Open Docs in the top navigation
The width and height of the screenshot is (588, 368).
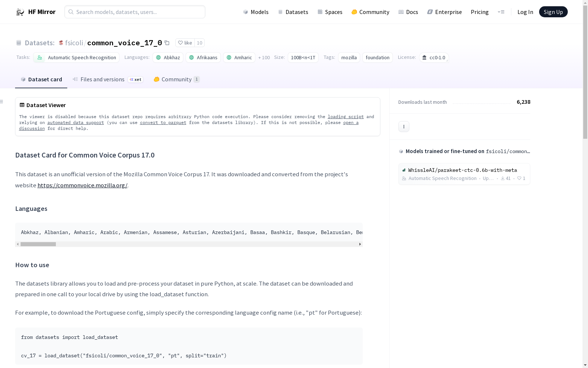(x=408, y=12)
